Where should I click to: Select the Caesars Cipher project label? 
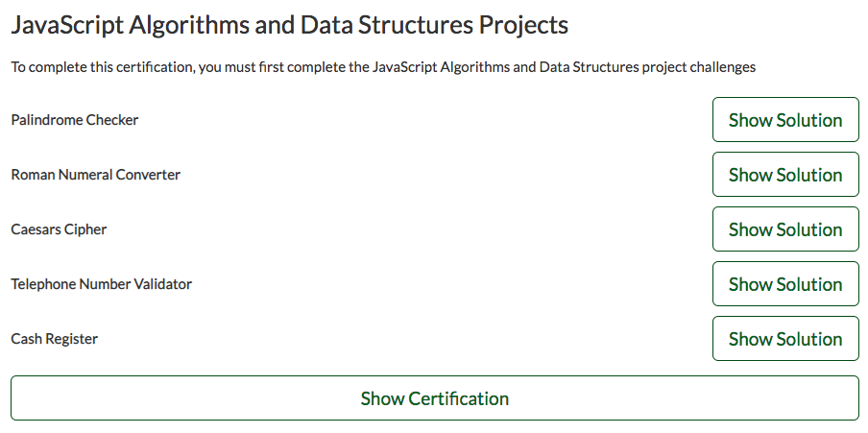click(59, 229)
